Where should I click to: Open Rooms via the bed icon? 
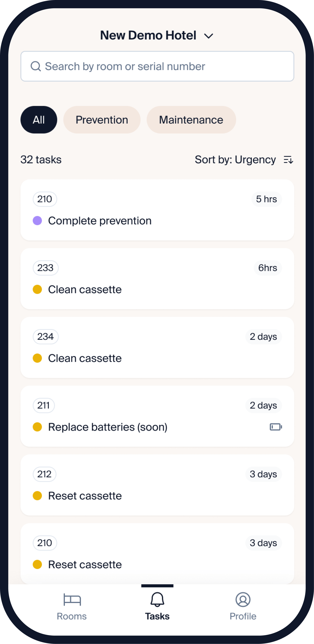pos(72,599)
